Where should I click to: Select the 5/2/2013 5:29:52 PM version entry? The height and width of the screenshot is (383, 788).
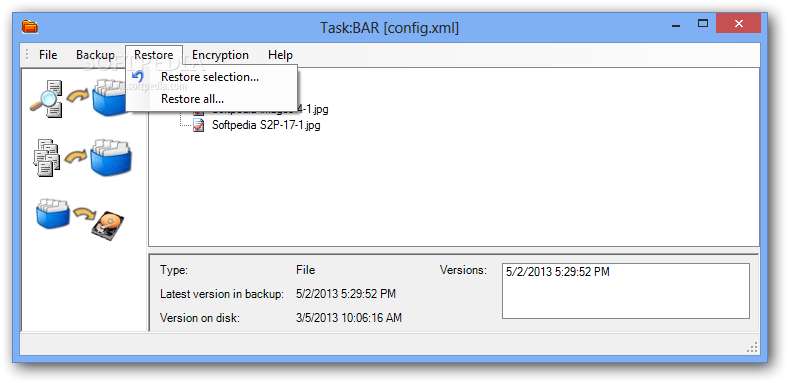click(x=557, y=272)
